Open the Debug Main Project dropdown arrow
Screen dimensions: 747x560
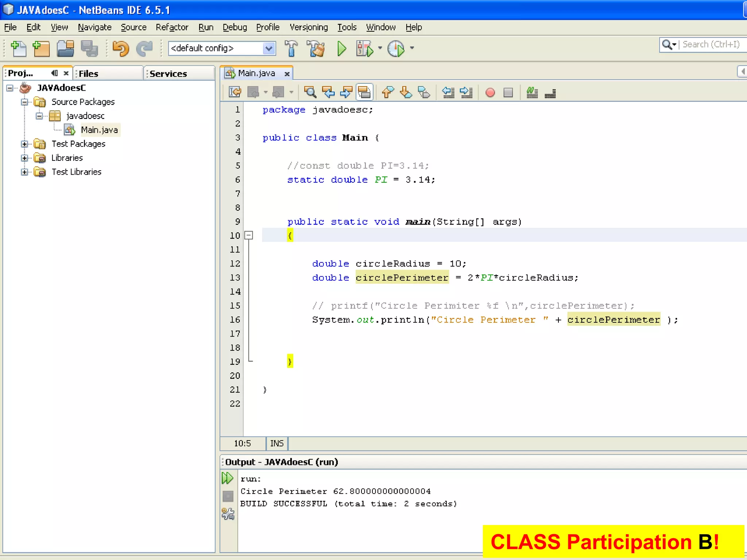pos(380,48)
